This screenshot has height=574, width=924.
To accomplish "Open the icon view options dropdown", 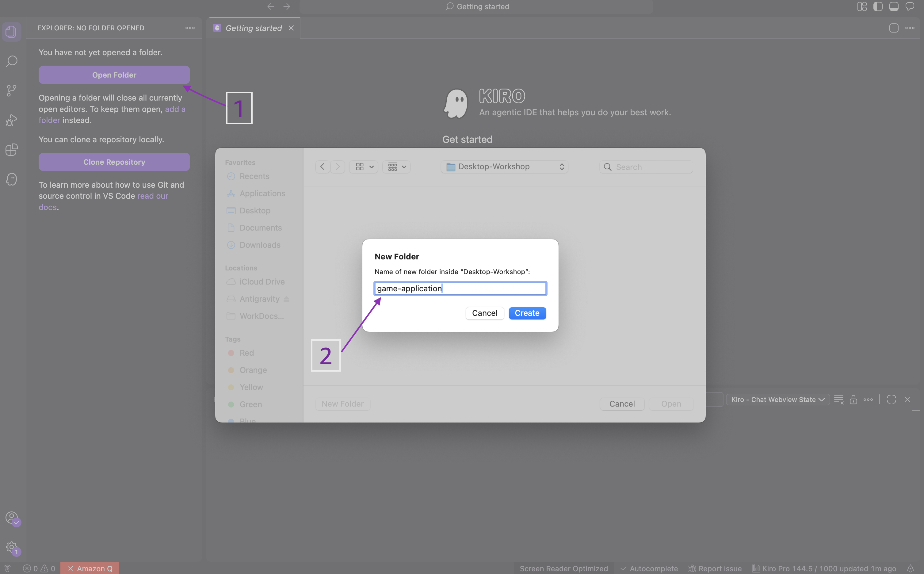I will [x=363, y=167].
